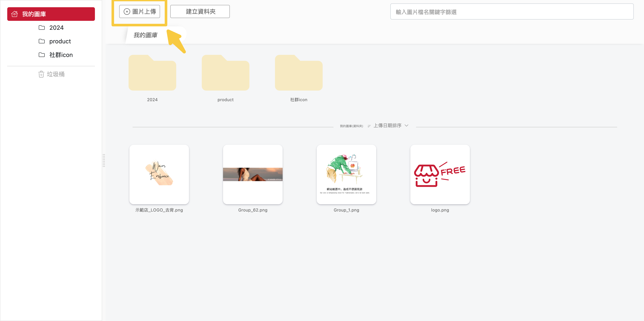Open the large 社群icon folder tile
Viewport: 644px width, 321px height.
coord(299,73)
